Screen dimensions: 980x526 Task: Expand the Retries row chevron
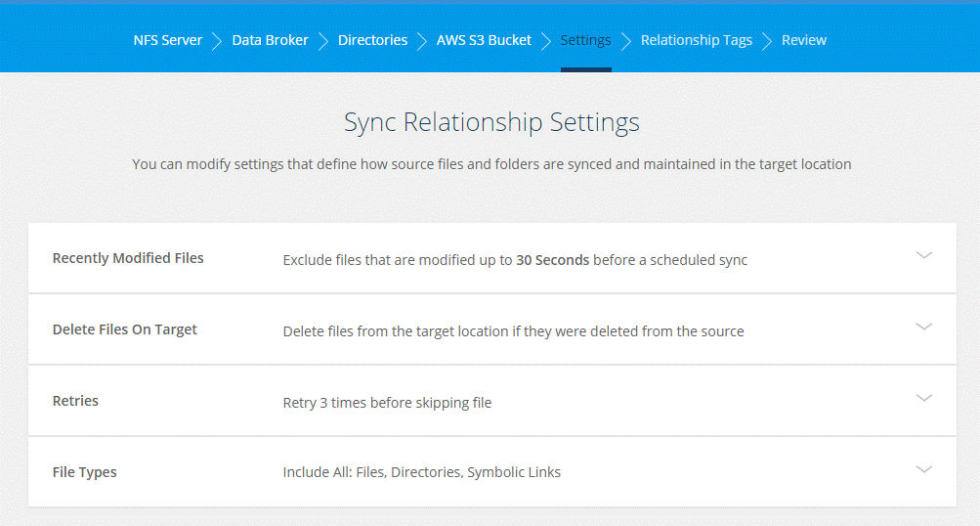click(923, 398)
